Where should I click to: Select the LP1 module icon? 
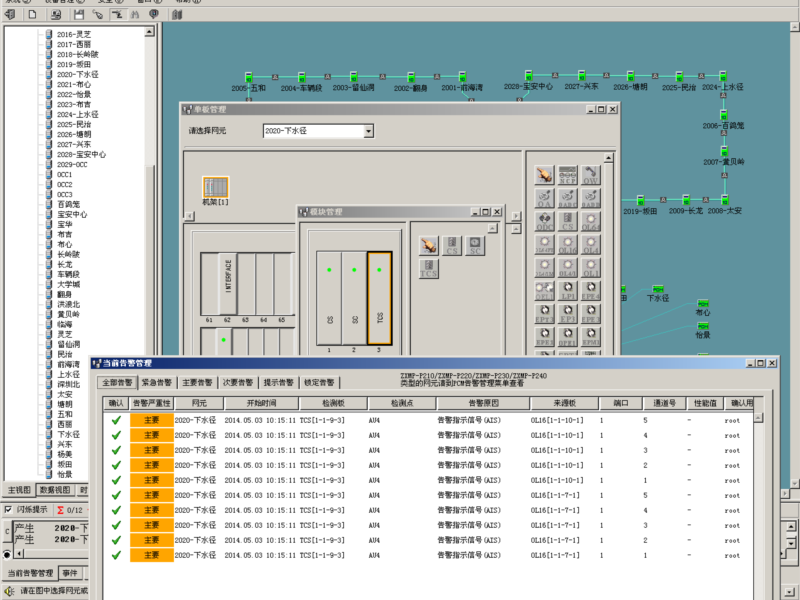pyautogui.click(x=568, y=291)
